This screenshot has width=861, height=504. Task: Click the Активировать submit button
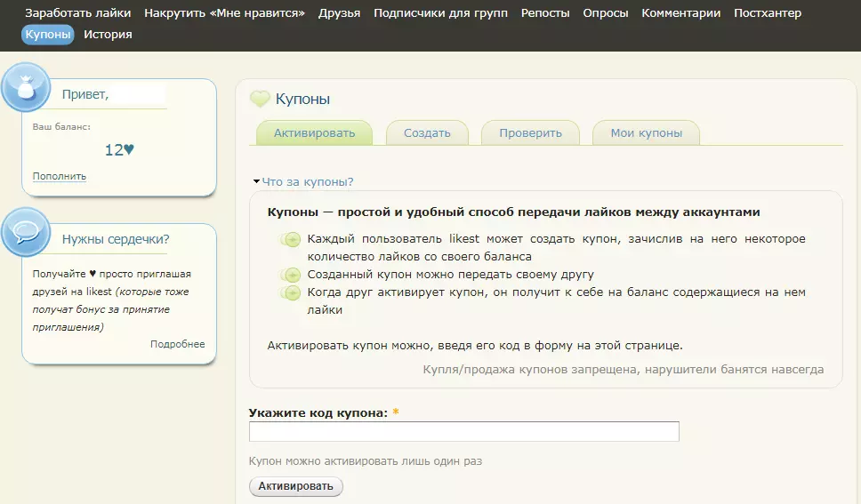click(296, 486)
